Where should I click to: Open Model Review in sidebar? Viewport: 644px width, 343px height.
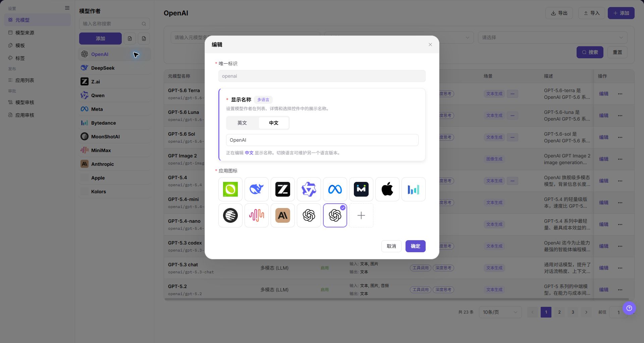37,102
